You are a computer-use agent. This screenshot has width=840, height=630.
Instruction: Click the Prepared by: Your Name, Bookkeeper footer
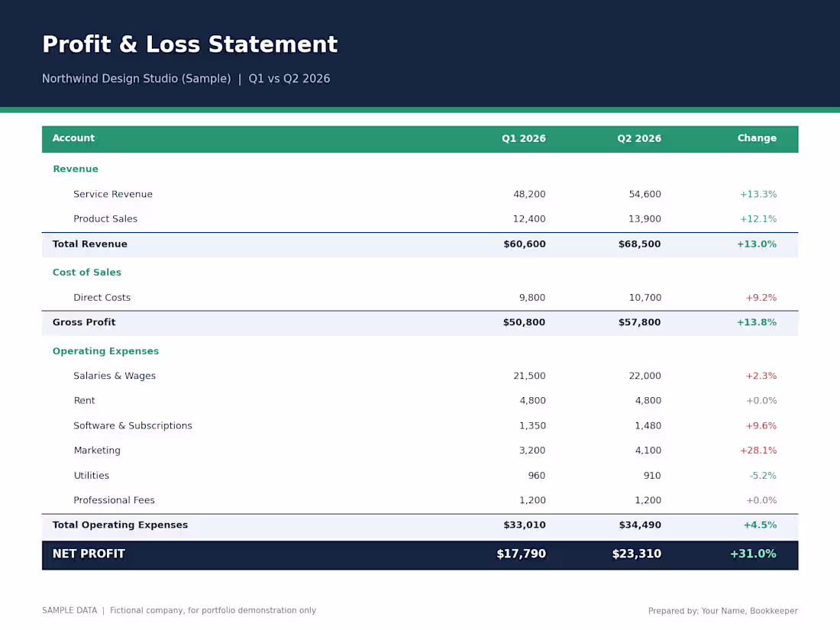(x=722, y=611)
